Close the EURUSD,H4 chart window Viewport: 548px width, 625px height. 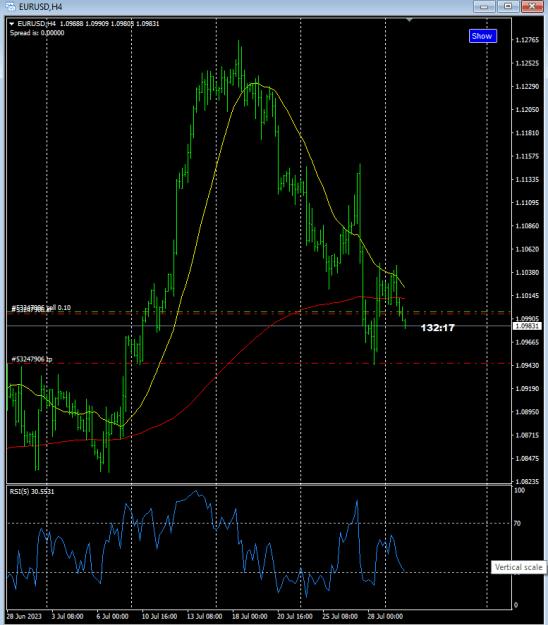[532, 7]
